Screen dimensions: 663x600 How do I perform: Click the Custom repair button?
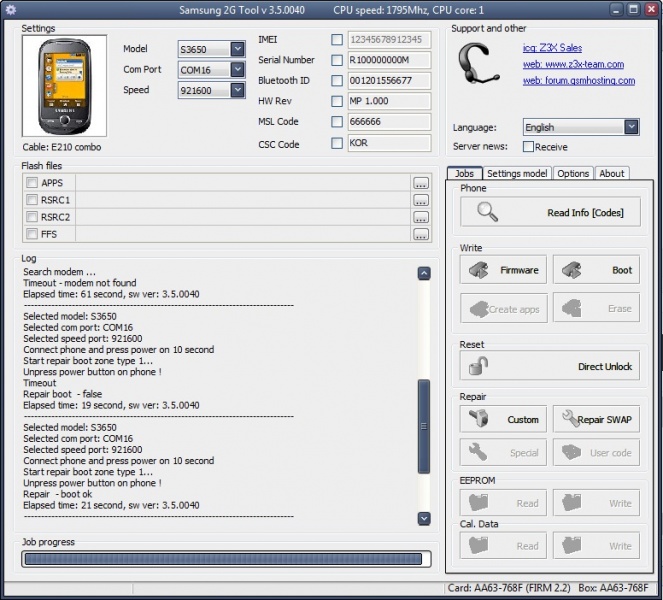[503, 419]
